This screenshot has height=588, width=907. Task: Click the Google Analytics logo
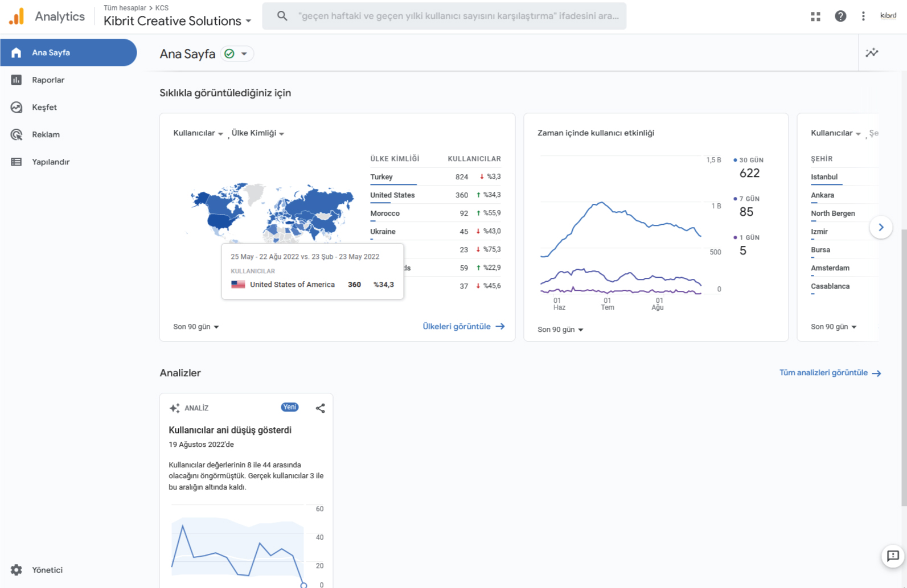point(17,16)
